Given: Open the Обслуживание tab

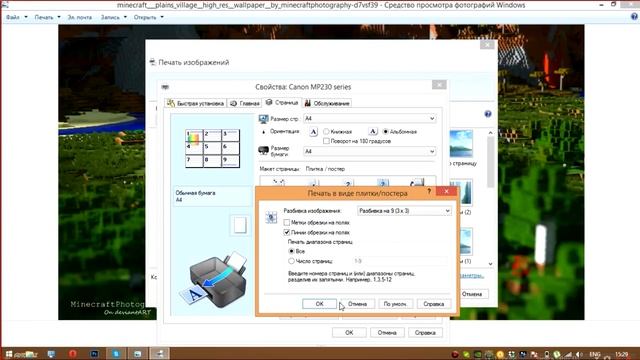Looking at the screenshot, I should point(327,103).
